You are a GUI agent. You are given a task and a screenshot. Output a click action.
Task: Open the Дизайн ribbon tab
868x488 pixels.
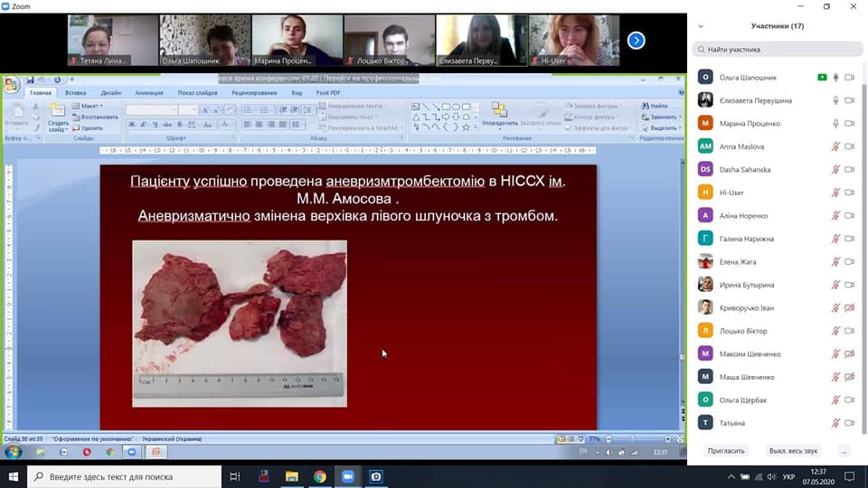point(110,93)
